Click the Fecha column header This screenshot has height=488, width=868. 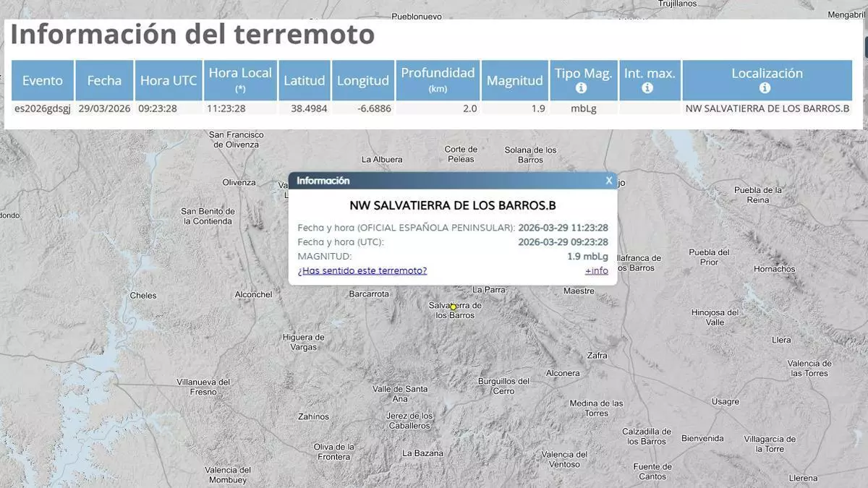104,80
